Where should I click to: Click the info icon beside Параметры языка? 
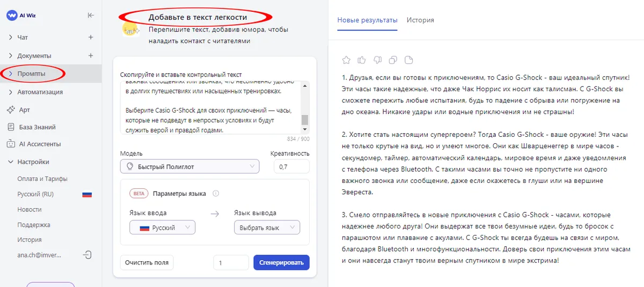pyautogui.click(x=216, y=194)
